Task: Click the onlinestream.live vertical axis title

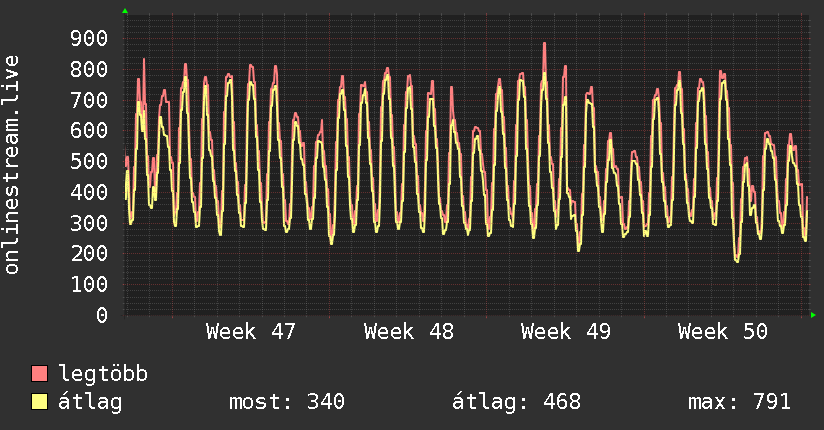Action: pyautogui.click(x=11, y=165)
